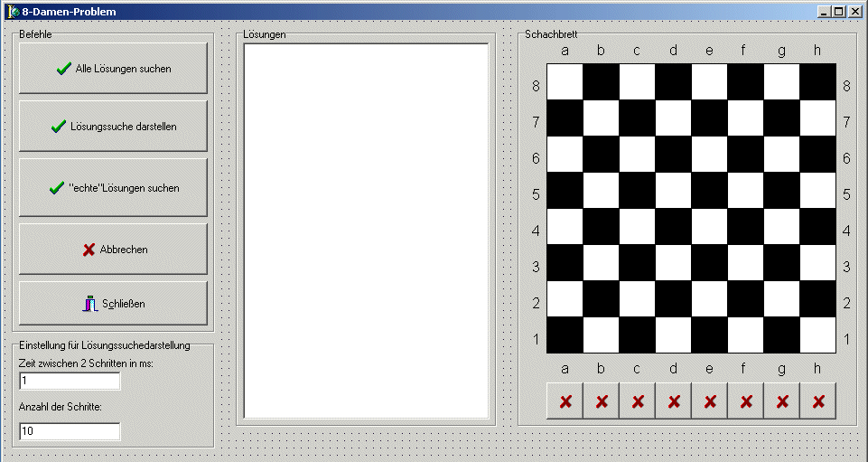Click inside the empty Lösungen list box

[366, 231]
